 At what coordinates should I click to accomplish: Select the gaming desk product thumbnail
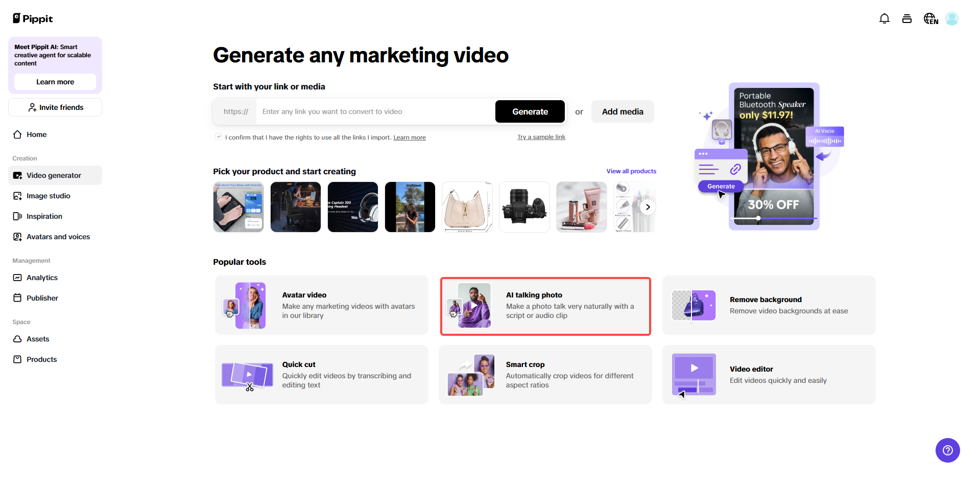pos(296,207)
